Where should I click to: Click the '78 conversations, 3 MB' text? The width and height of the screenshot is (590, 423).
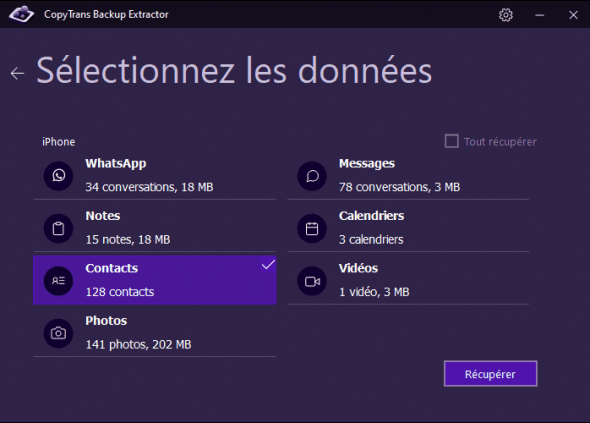pyautogui.click(x=399, y=187)
